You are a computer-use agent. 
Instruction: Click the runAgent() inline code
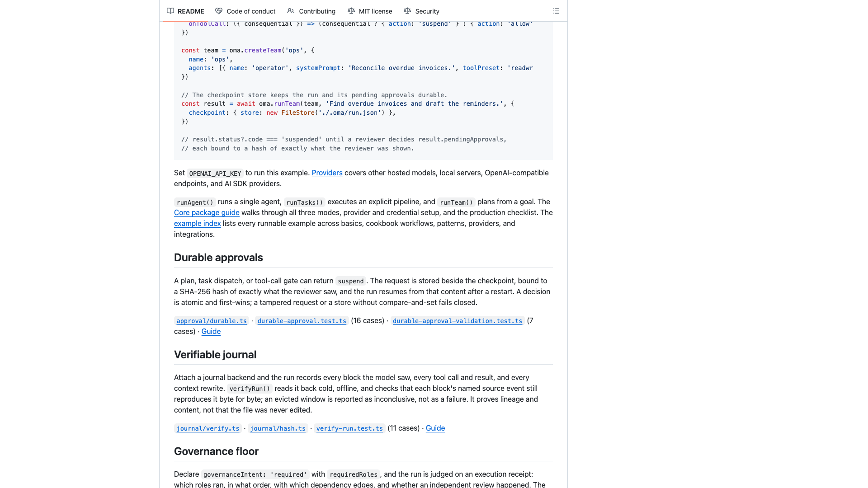click(195, 202)
